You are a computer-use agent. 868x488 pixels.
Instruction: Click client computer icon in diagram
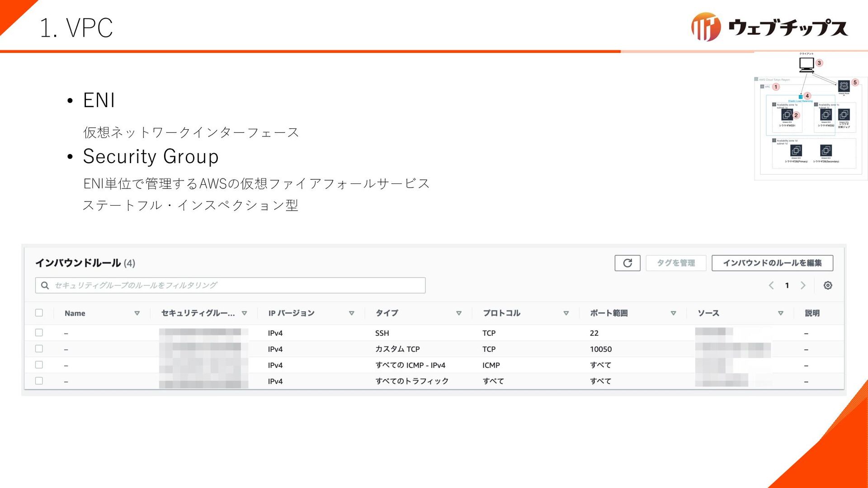pyautogui.click(x=807, y=65)
